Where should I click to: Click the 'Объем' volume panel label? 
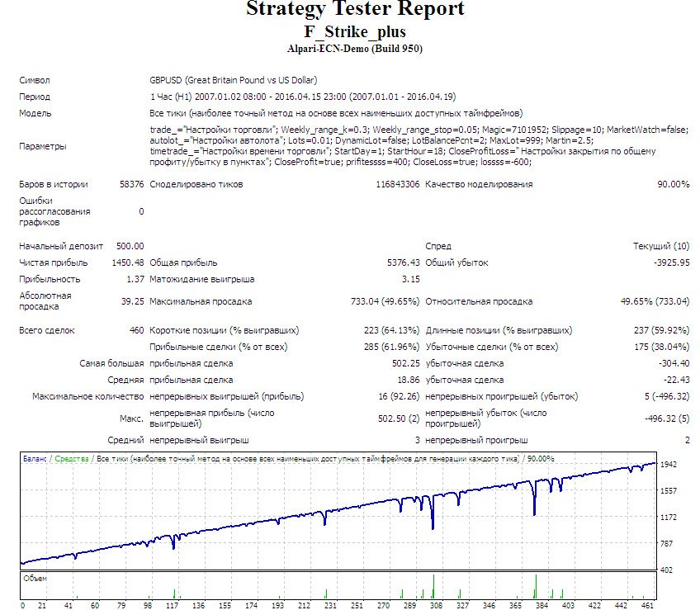(x=35, y=579)
